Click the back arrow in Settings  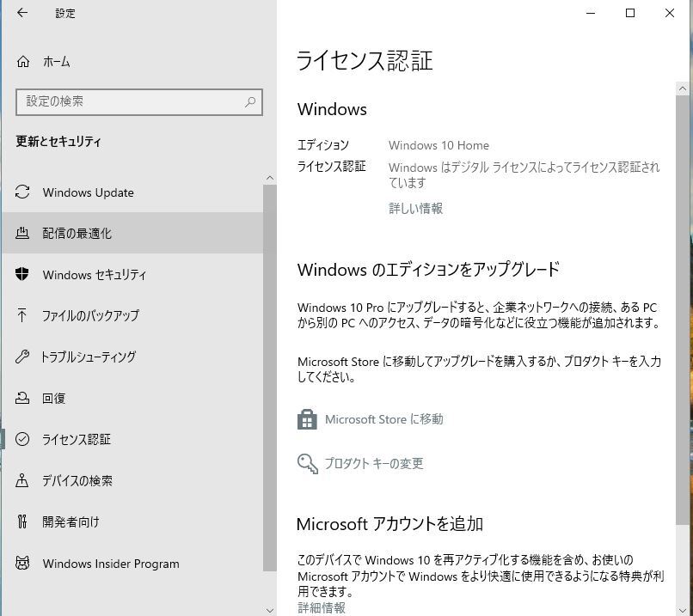pyautogui.click(x=22, y=13)
